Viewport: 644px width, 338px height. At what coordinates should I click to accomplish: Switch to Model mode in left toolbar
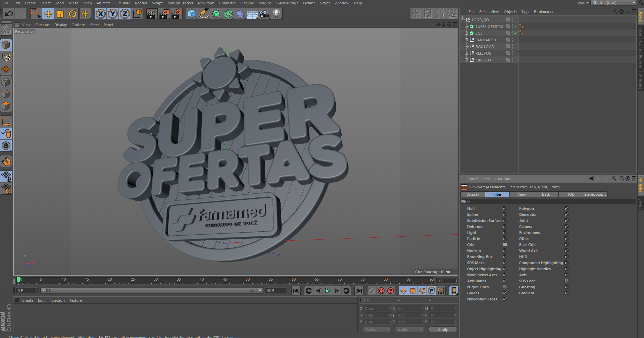click(x=6, y=45)
